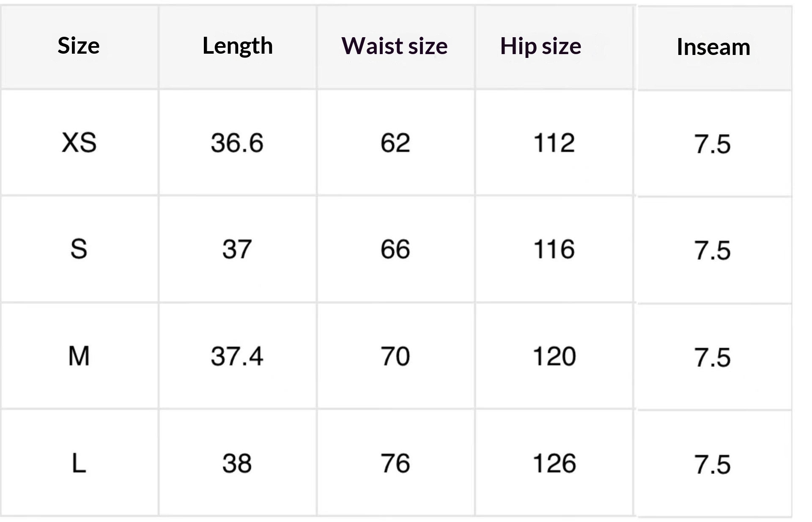Image resolution: width=812 pixels, height=522 pixels.
Task: Click the Inseam column header
Action: pyautogui.click(x=713, y=46)
